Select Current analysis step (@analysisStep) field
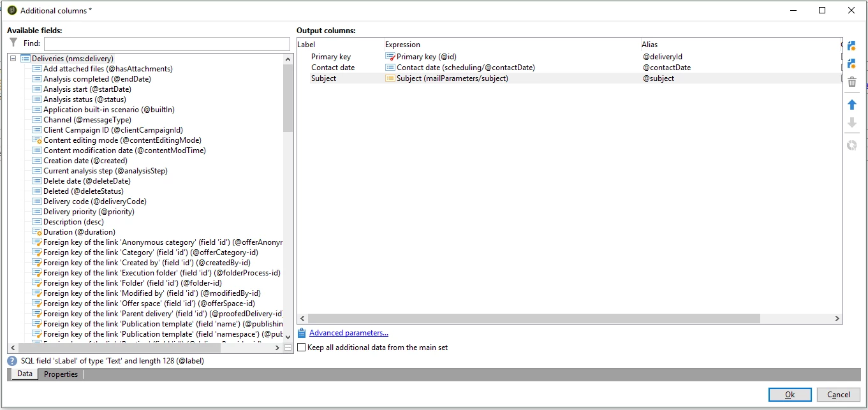Viewport: 868px width, 410px height. pos(105,171)
